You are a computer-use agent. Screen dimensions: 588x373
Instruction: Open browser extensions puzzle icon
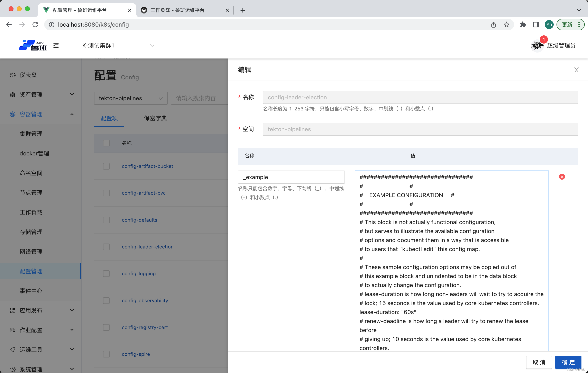[523, 25]
